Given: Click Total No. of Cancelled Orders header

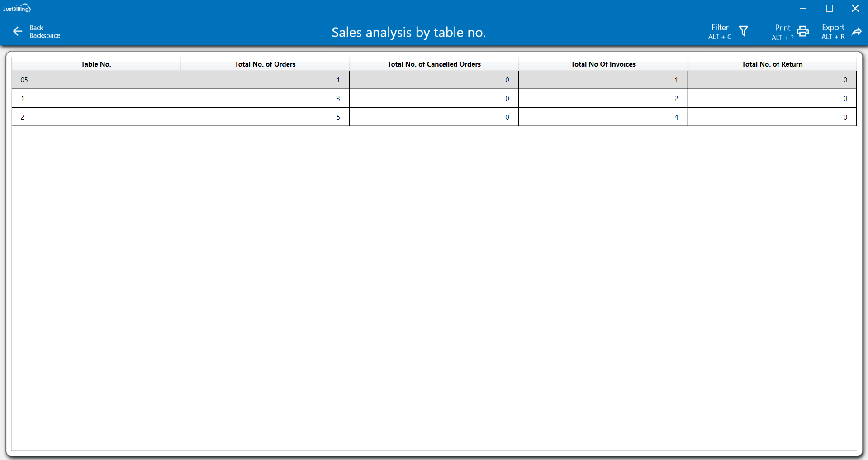Looking at the screenshot, I should [x=434, y=64].
